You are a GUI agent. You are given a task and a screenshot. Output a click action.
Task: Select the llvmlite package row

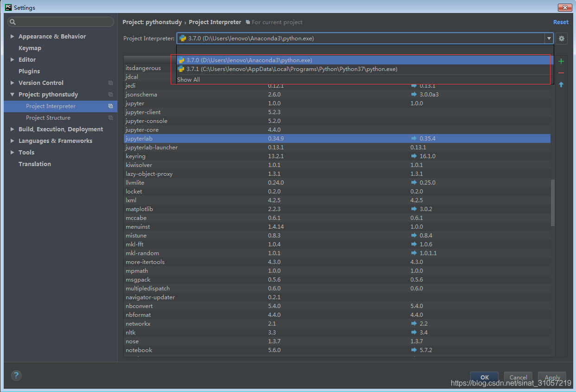337,183
